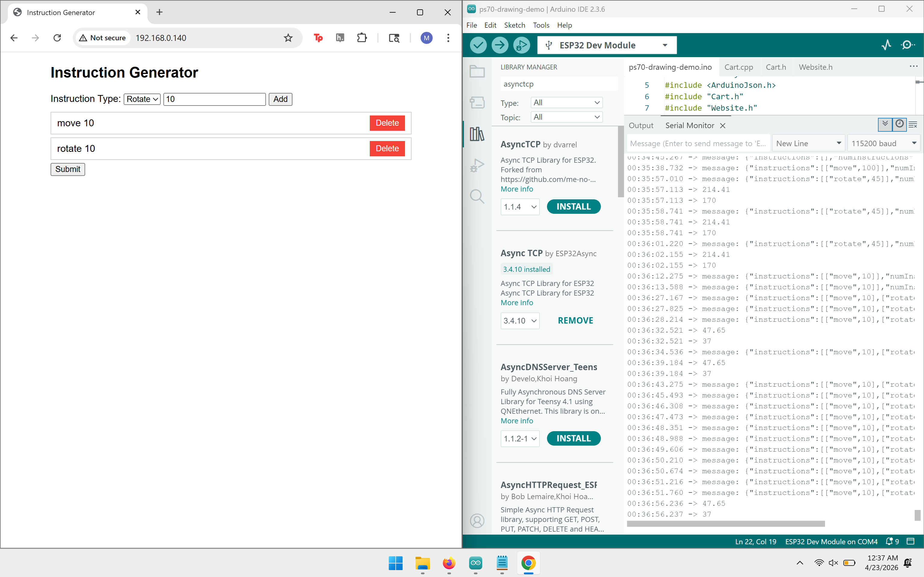The image size is (924, 577).
Task: Toggle autoscroll in Serial Monitor
Action: point(885,124)
